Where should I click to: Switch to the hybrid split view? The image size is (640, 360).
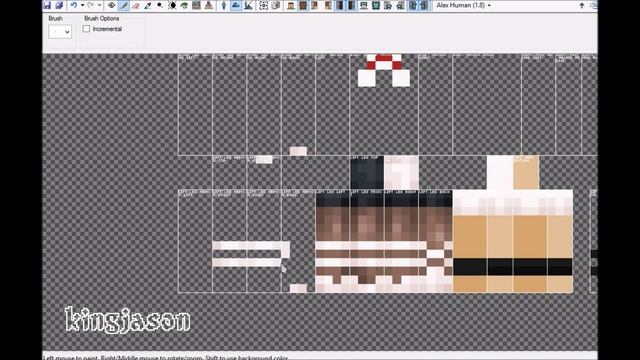point(248,5)
